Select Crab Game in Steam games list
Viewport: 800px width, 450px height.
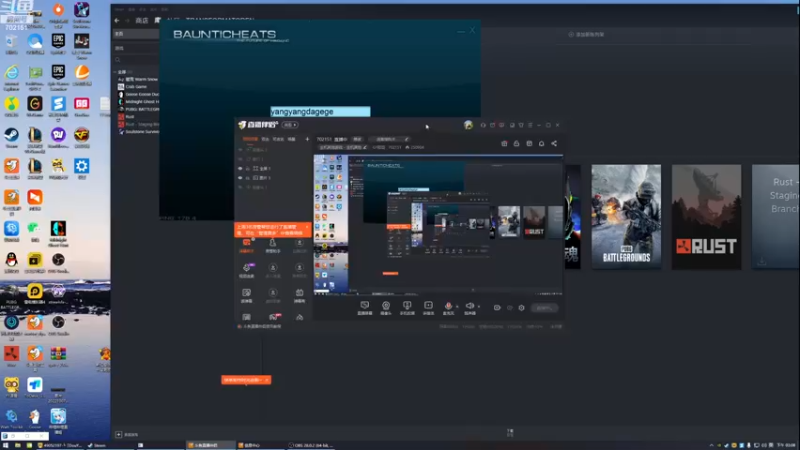pyautogui.click(x=136, y=87)
